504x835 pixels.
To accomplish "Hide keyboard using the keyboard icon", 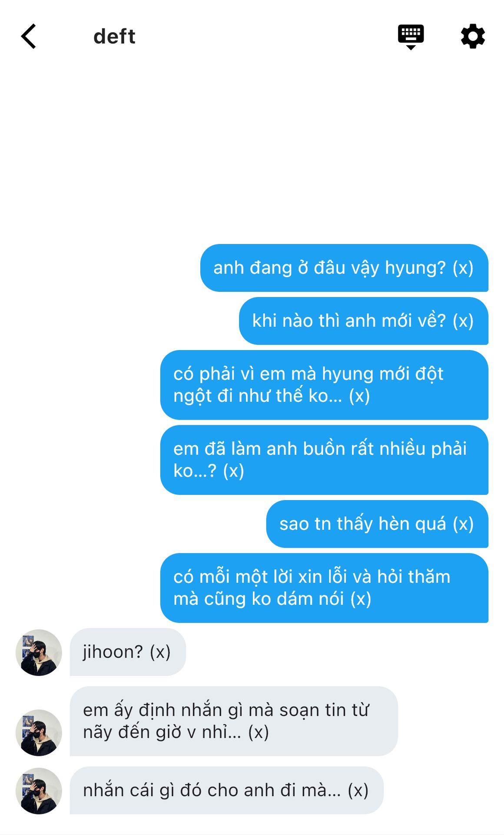I will click(411, 37).
